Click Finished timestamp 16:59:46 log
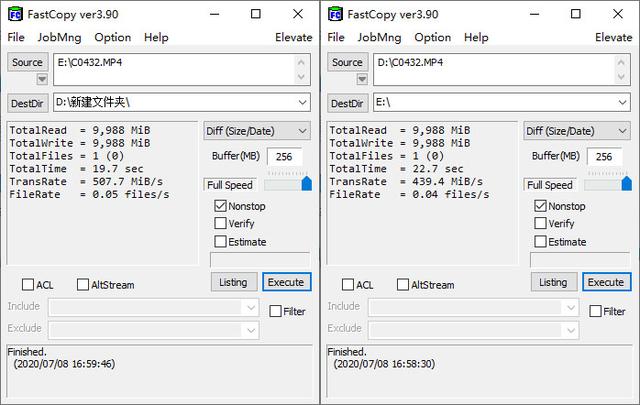Image resolution: width=640 pixels, height=405 pixels. click(64, 364)
